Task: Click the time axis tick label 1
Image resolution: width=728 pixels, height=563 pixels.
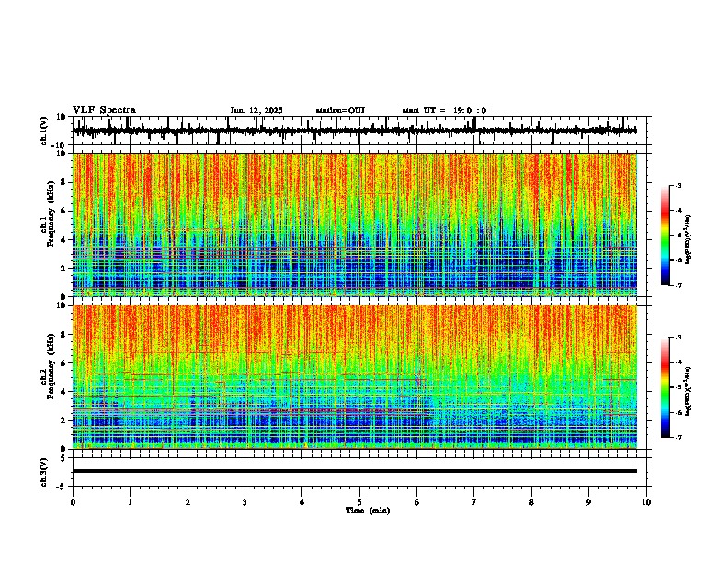Action: click(x=131, y=502)
